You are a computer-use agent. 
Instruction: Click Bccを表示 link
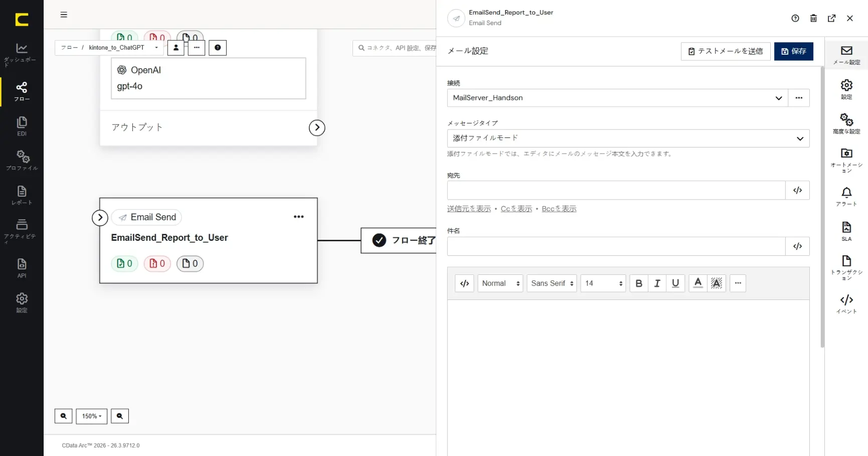point(559,209)
